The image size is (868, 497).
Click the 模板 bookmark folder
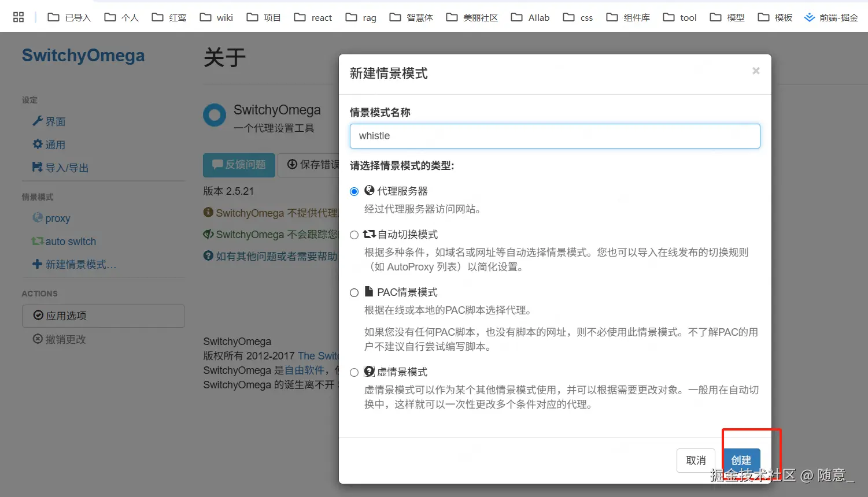775,17
